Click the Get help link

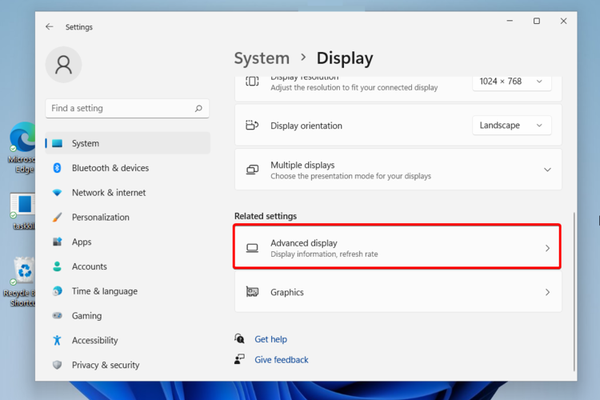[x=271, y=339]
